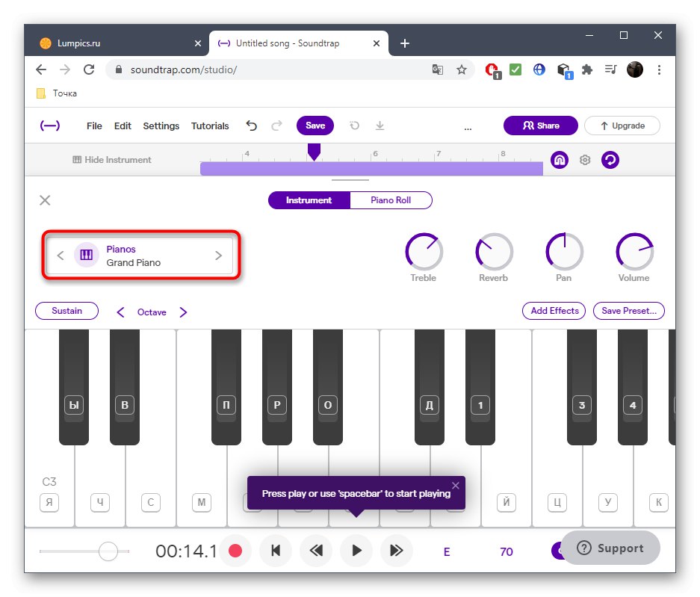Fast forward the playback

click(397, 551)
